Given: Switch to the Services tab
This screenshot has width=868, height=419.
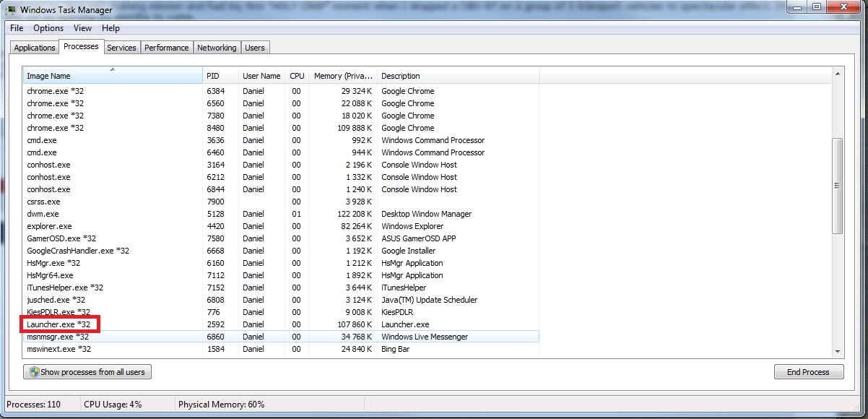Looking at the screenshot, I should [x=121, y=48].
